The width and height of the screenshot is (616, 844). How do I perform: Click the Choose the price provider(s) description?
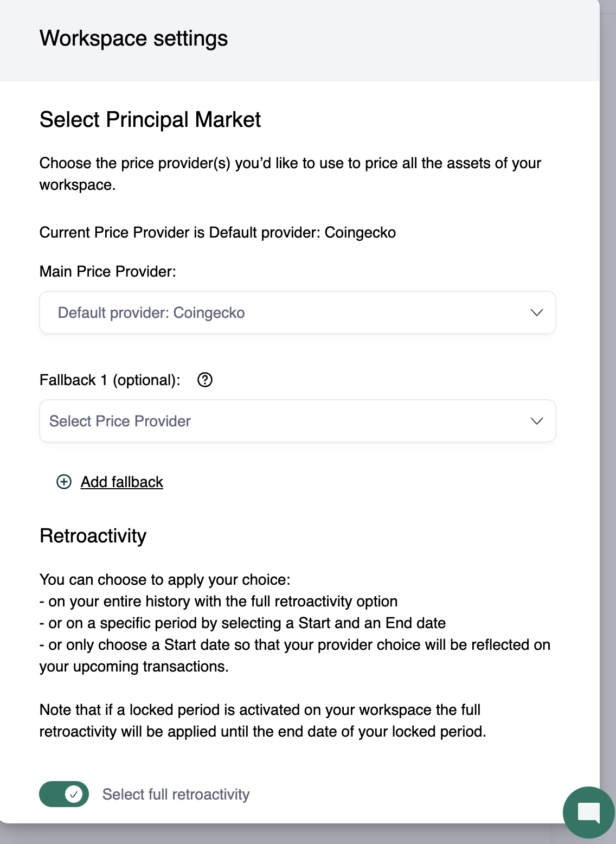coord(290,174)
